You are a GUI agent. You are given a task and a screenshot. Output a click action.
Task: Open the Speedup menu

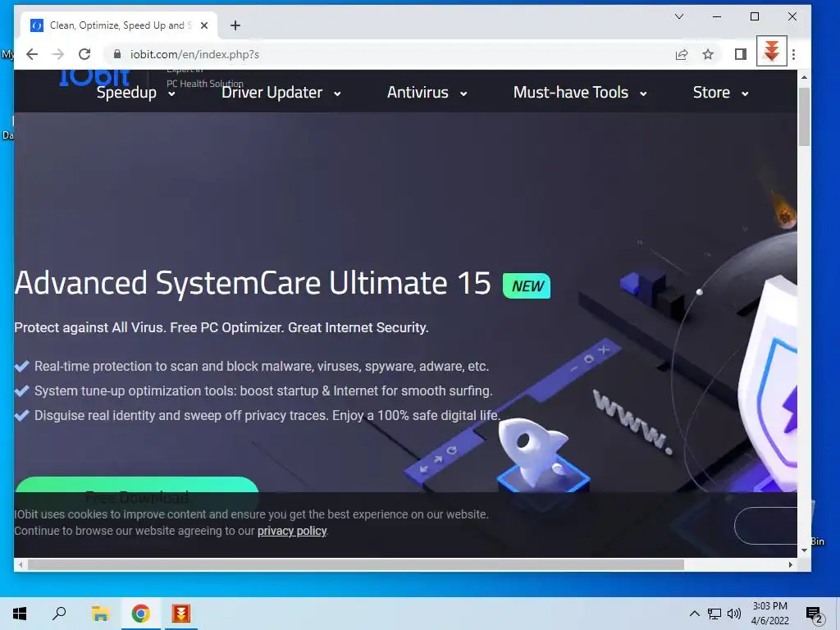(126, 93)
